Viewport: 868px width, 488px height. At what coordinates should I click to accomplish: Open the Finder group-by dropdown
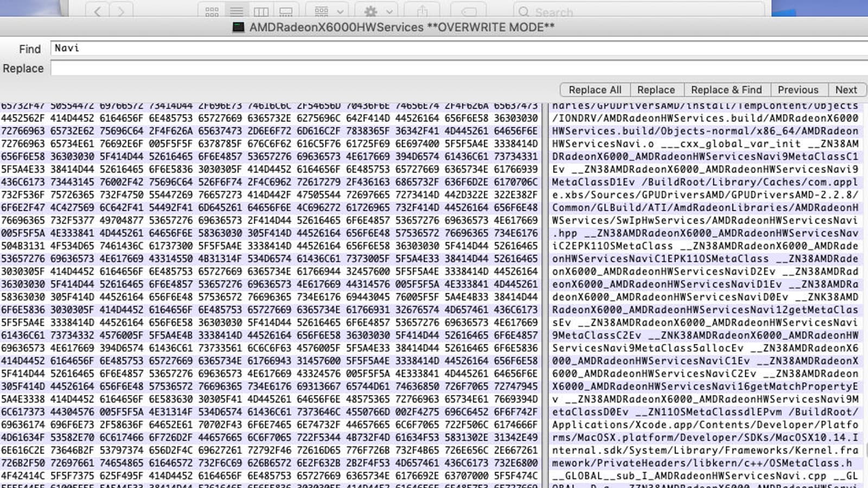[x=328, y=11]
